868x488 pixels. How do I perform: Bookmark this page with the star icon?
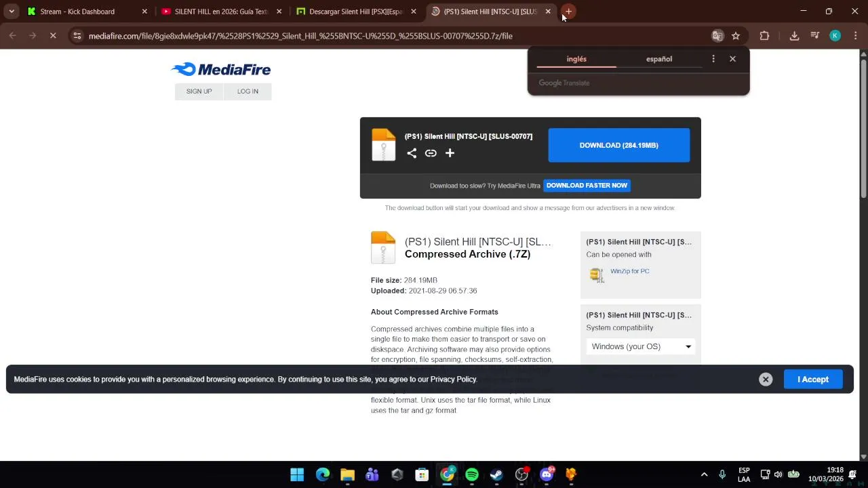[736, 36]
